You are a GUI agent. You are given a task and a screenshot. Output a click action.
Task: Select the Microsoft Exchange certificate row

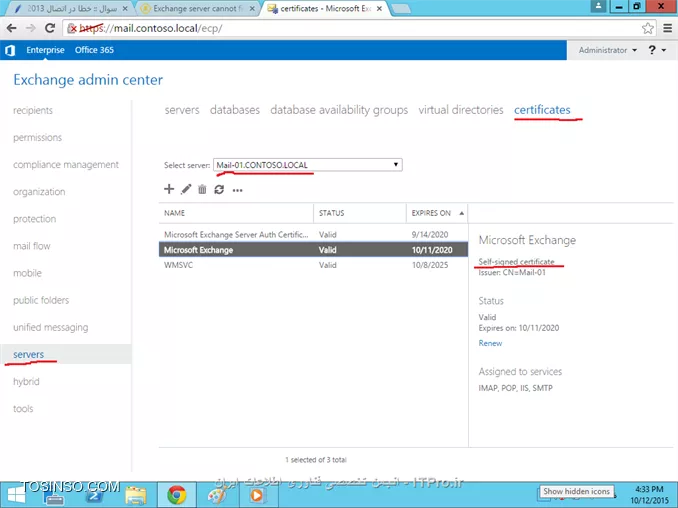click(313, 249)
